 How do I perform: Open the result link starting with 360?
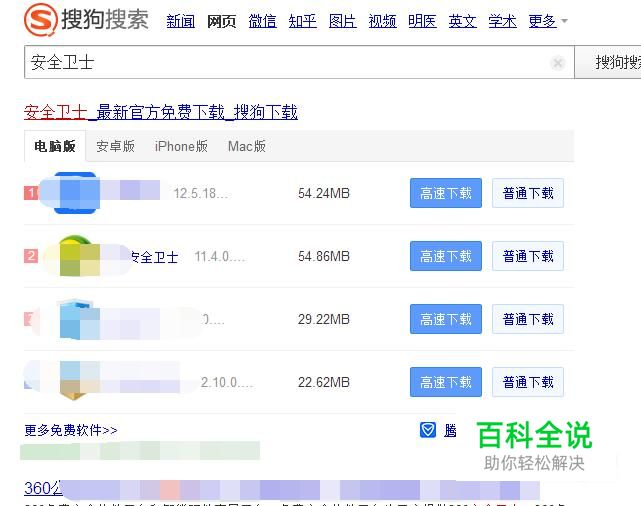[x=282, y=488]
